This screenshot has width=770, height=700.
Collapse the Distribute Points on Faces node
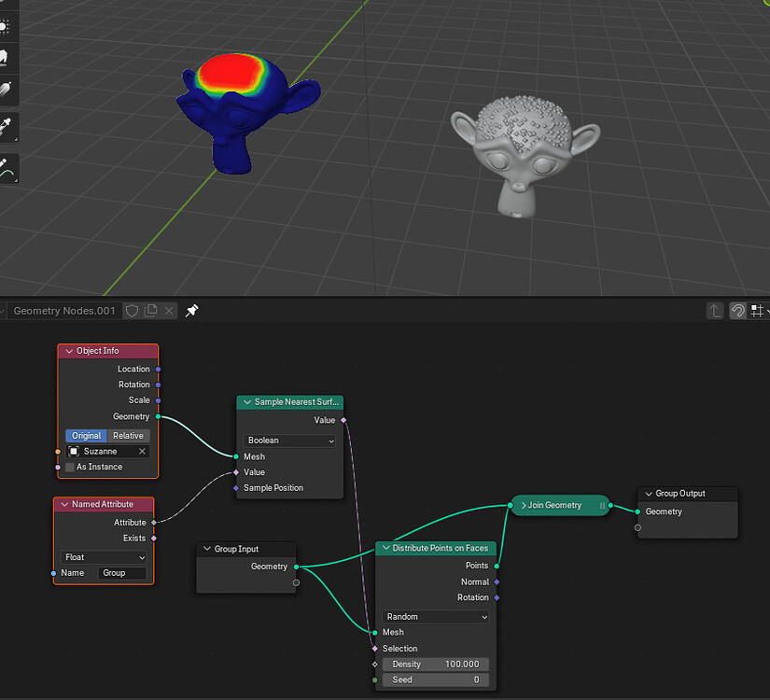point(385,548)
